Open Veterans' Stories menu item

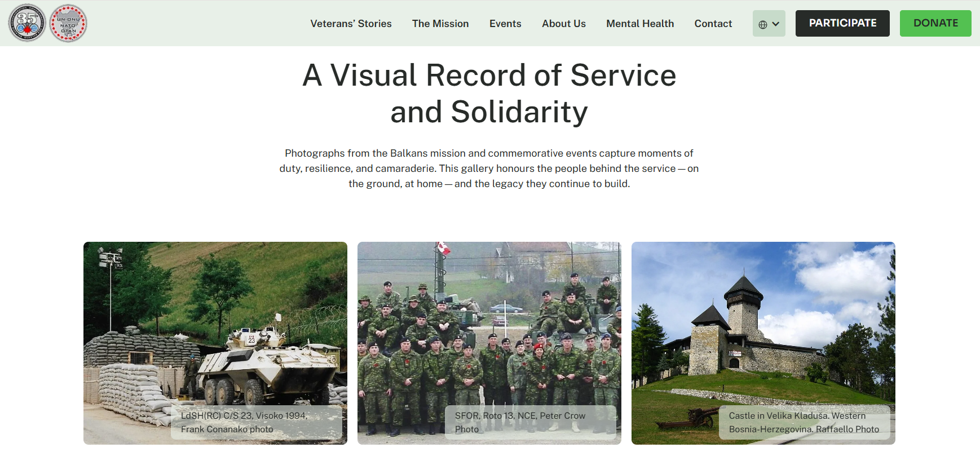(x=351, y=24)
